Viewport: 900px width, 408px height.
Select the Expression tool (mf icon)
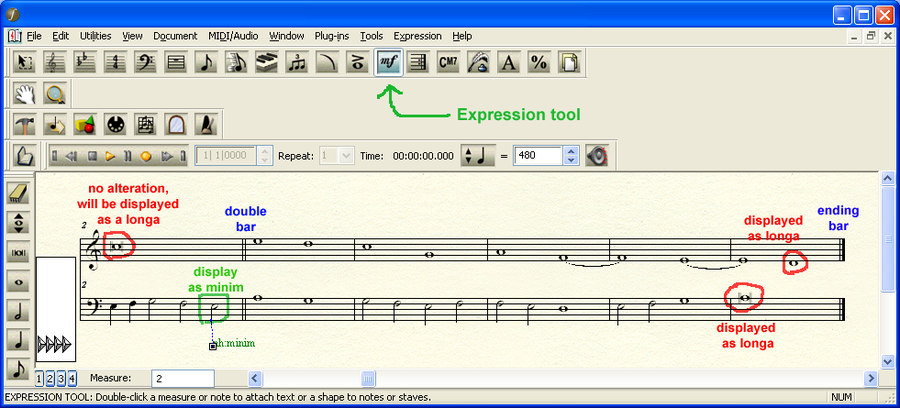click(388, 62)
